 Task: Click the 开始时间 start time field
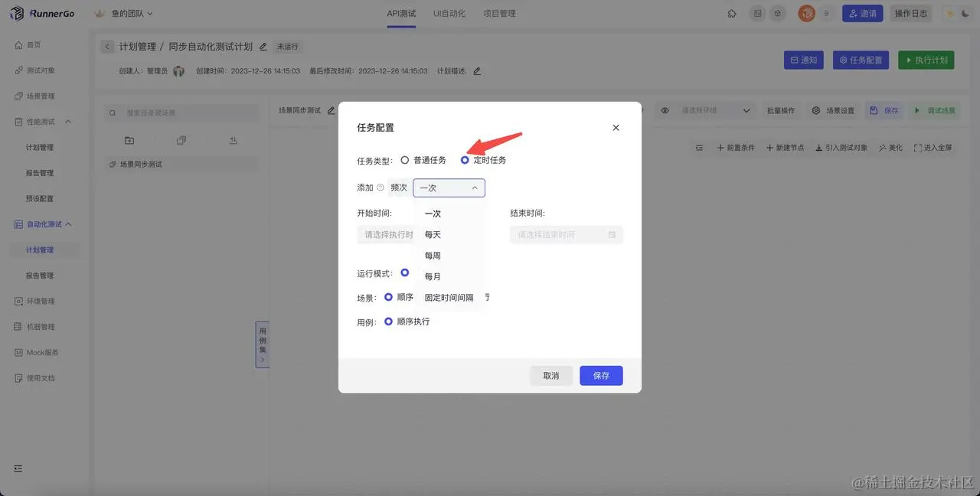[387, 234]
